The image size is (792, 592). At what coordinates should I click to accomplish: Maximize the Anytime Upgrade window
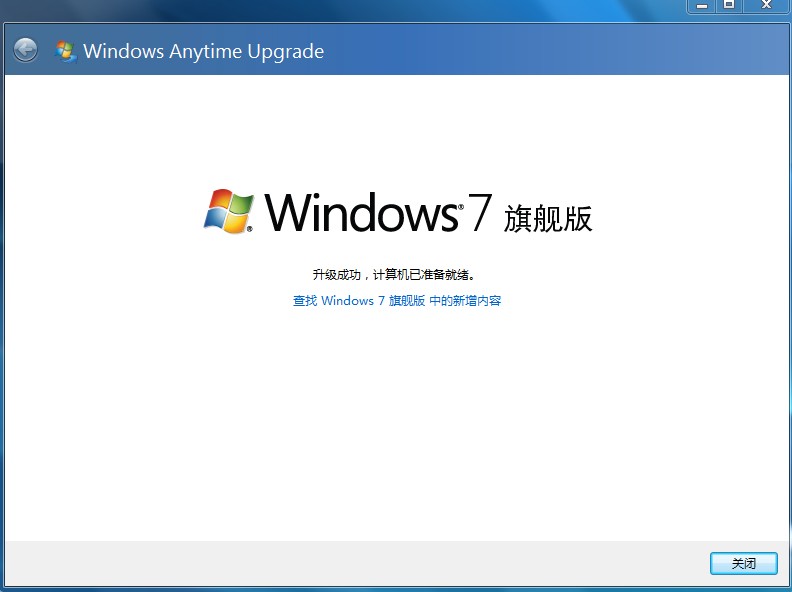pyautogui.click(x=729, y=6)
